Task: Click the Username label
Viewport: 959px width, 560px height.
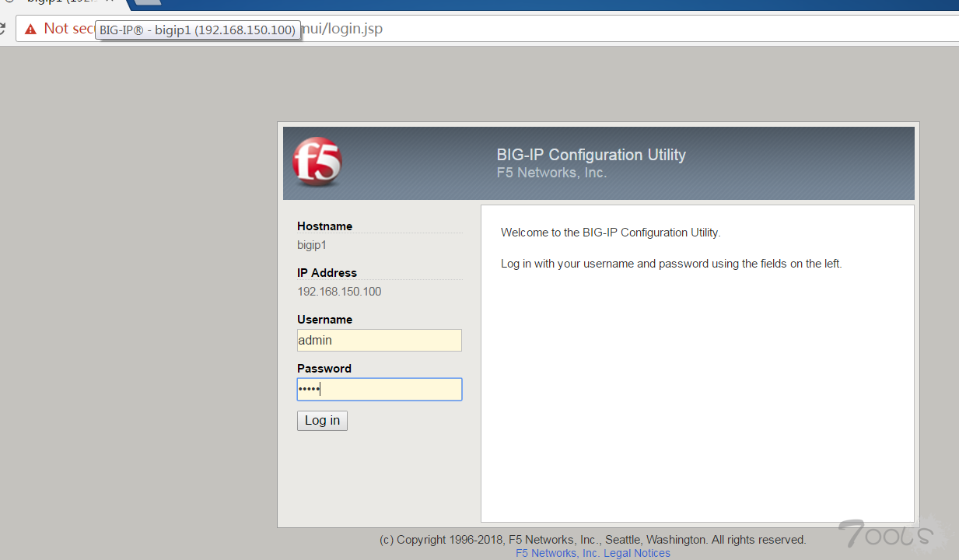Action: tap(324, 320)
